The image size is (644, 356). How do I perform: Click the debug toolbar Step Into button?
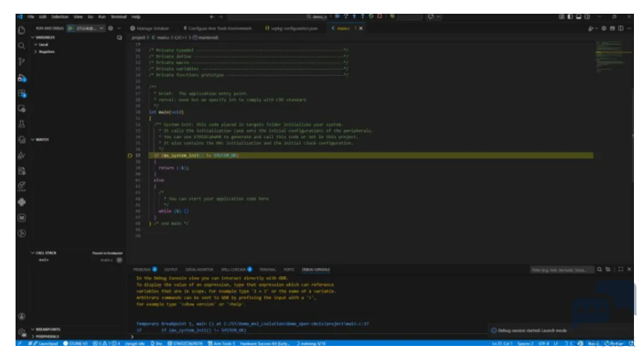point(354,16)
